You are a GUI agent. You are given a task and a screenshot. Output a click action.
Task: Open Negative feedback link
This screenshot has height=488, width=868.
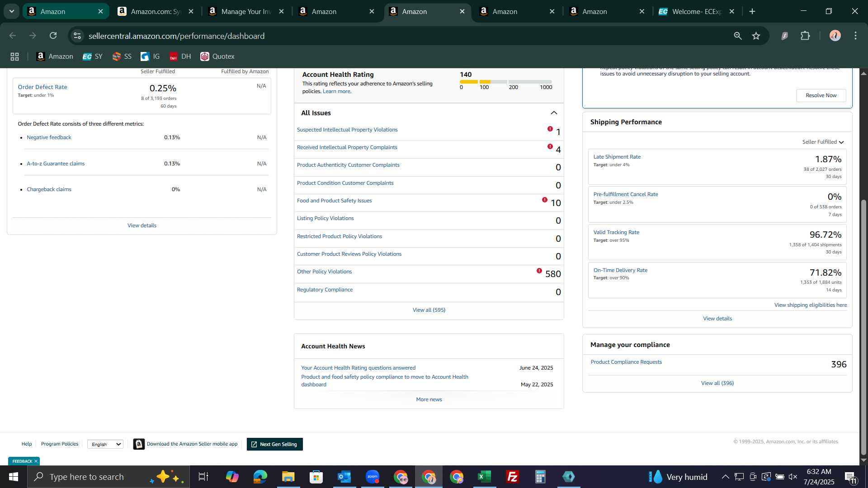(49, 137)
